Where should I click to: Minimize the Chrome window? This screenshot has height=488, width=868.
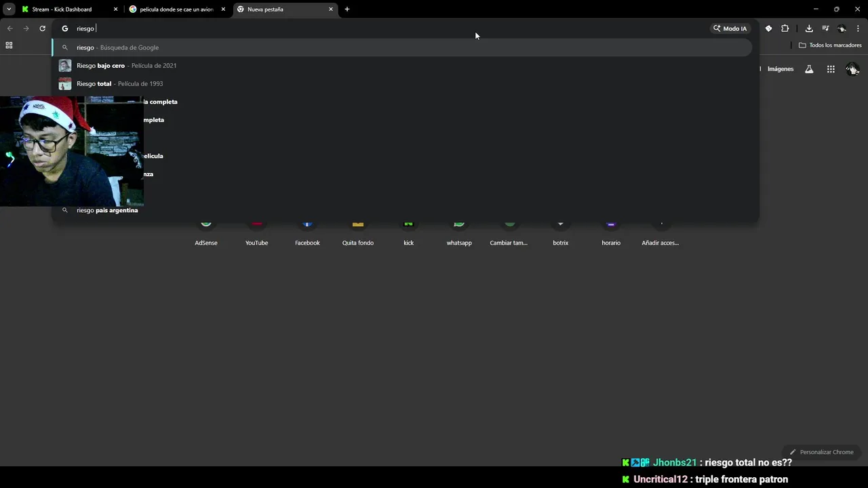(816, 9)
